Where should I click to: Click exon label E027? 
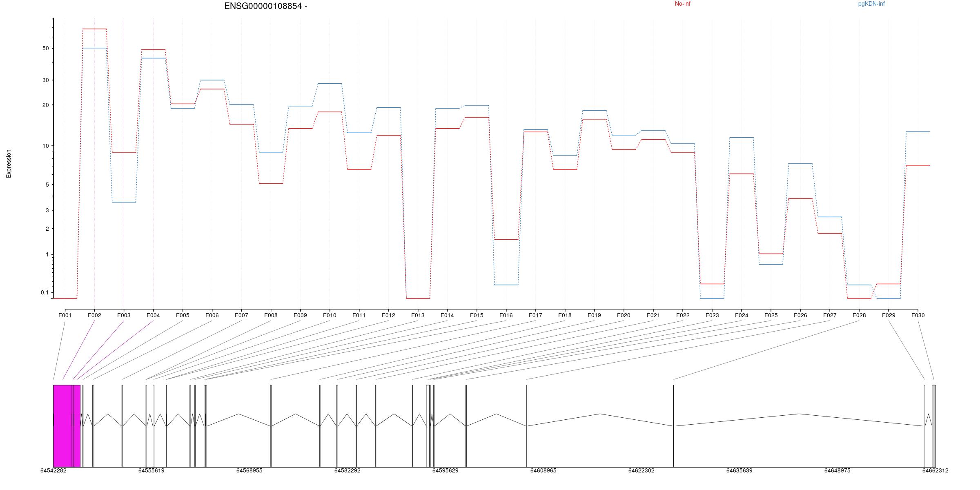pos(830,315)
